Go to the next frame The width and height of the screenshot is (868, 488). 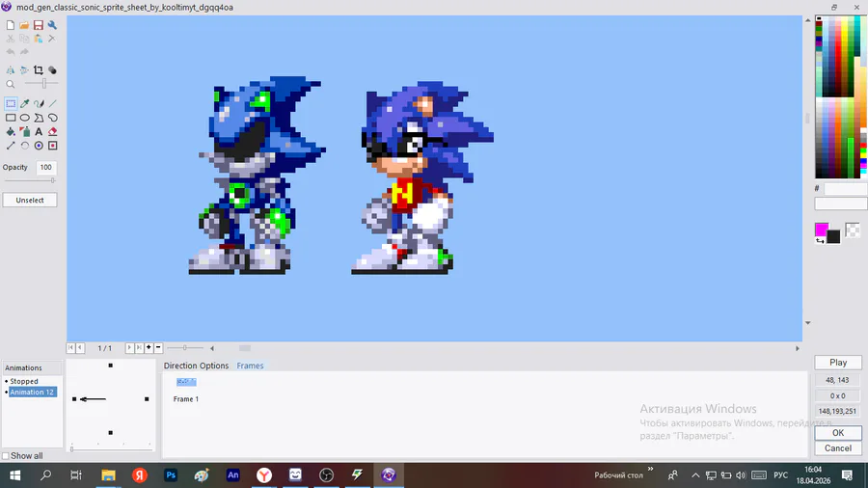tap(129, 347)
